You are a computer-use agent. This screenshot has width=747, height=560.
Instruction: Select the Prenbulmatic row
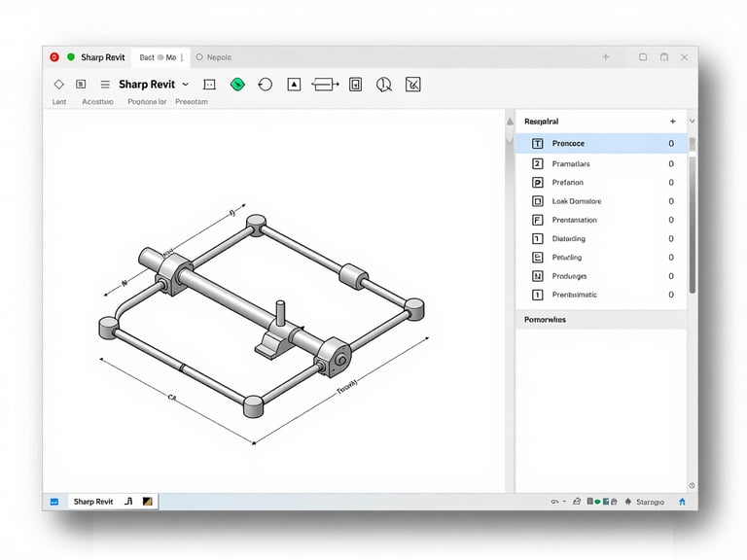tap(601, 295)
